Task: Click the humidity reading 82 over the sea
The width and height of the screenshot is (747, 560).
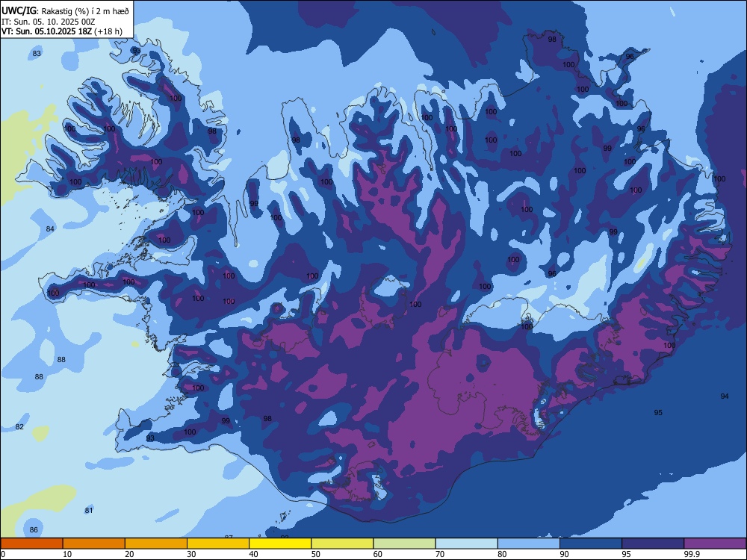Action: (19, 426)
